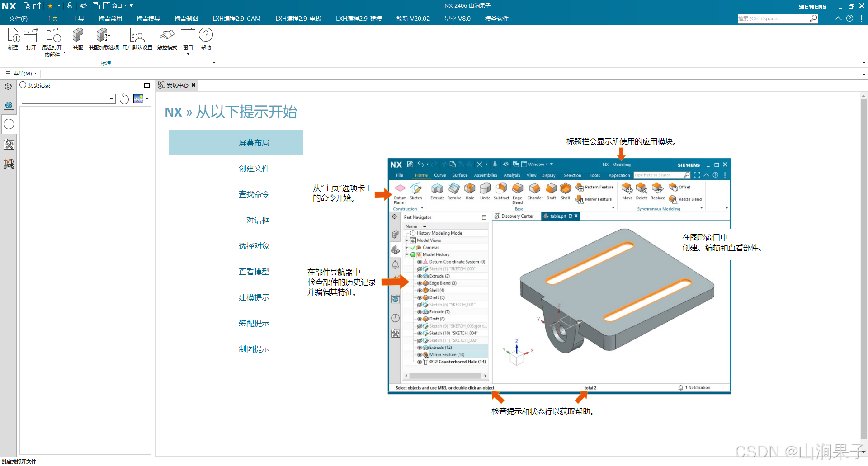Screen dimensions: 868x466
Task: Open the 装配提示 tip link
Action: [254, 323]
